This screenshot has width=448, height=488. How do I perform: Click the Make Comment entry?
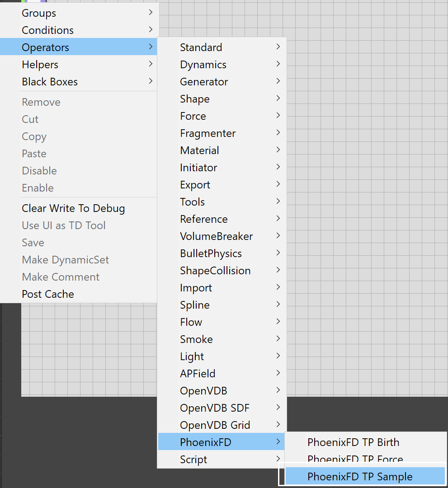(79, 277)
